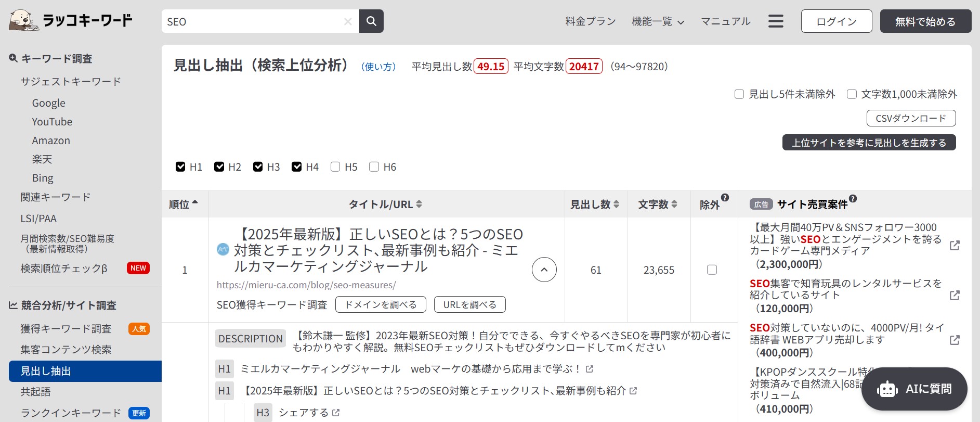
Task: Click the CSVダウンロード button
Action: (x=911, y=118)
